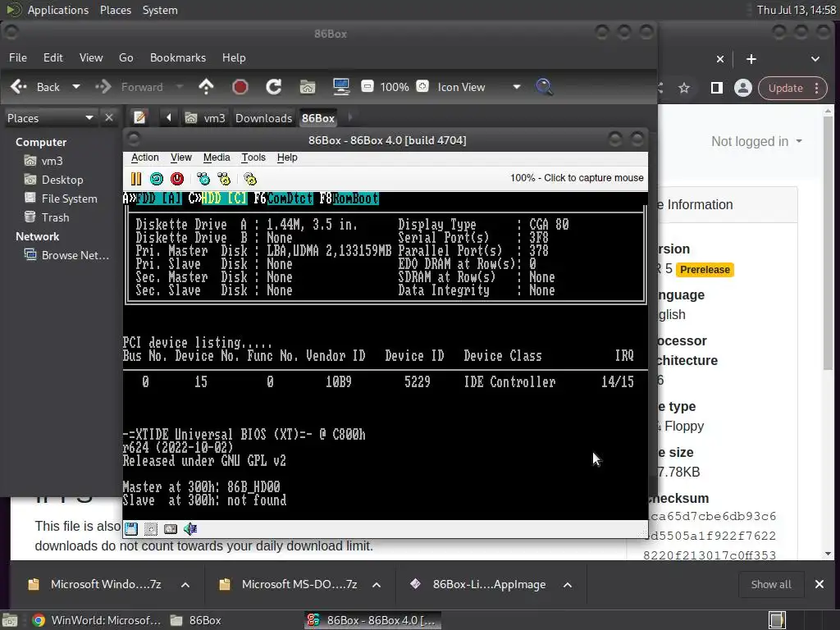Image resolution: width=840 pixels, height=630 pixels.
Task: Expand options for Microsoft Windo....7z download
Action: 185,584
